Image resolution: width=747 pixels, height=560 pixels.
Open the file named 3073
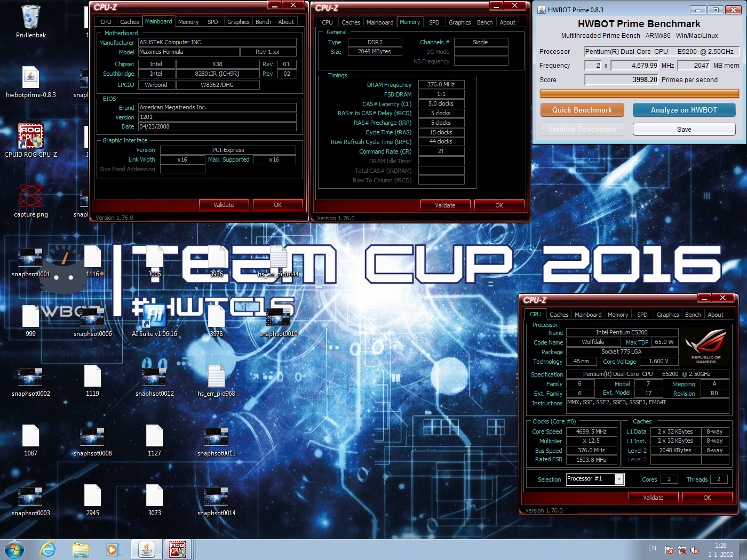pos(155,500)
